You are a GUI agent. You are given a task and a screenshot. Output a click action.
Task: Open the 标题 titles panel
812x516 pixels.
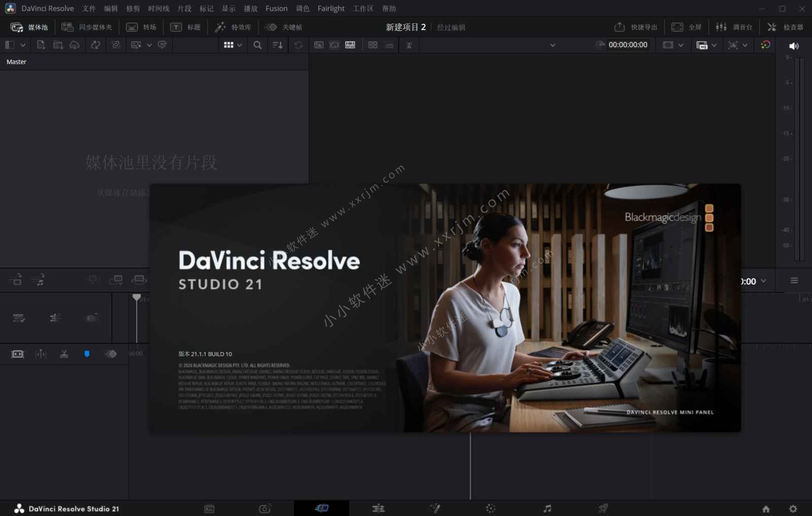(x=185, y=27)
